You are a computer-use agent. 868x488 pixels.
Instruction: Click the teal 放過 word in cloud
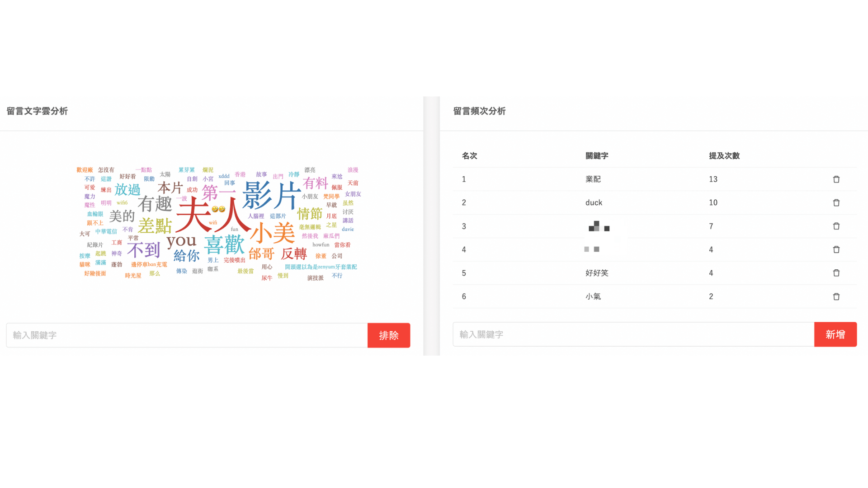click(127, 190)
